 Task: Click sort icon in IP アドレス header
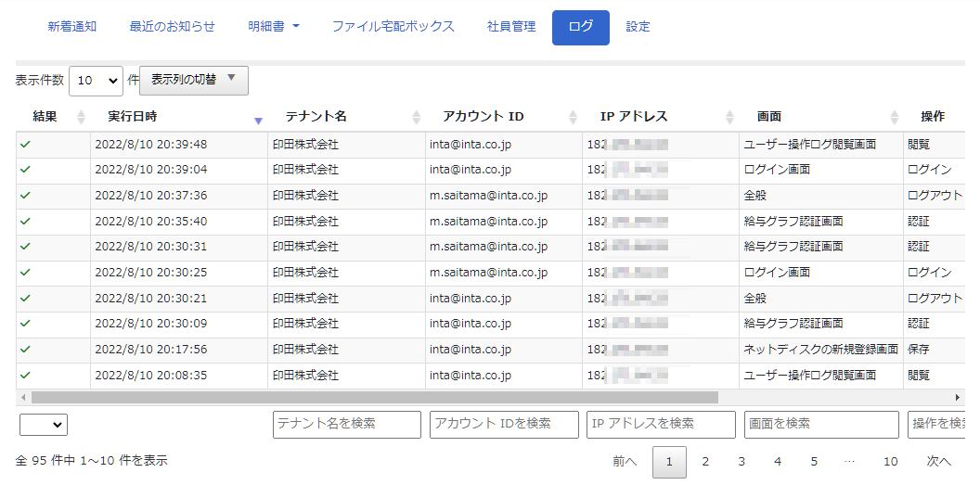[x=731, y=117]
